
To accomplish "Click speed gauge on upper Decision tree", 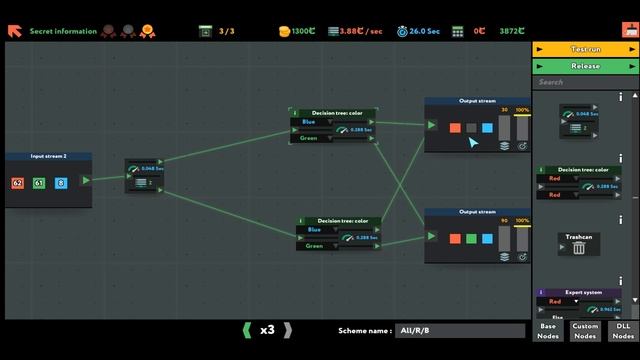I will click(x=342, y=130).
